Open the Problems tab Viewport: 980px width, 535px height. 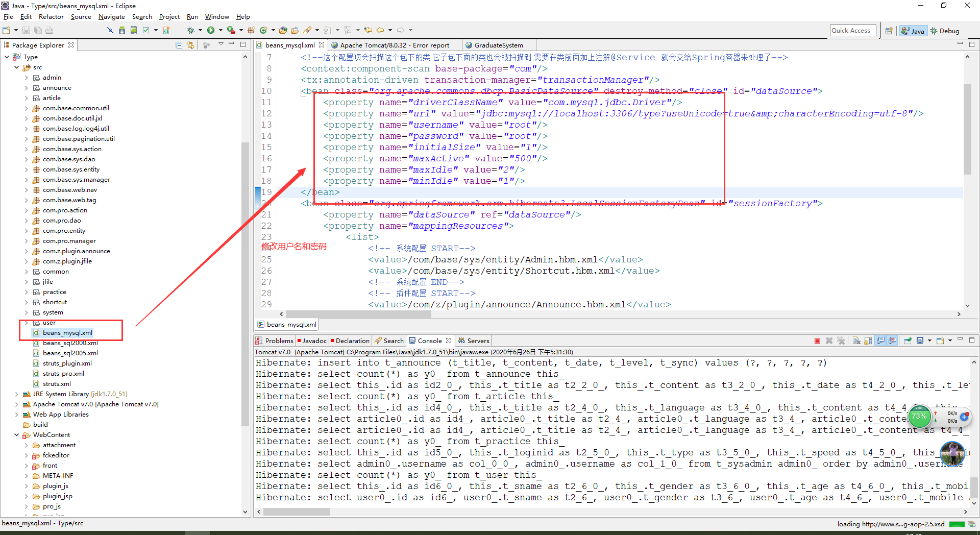pos(275,341)
